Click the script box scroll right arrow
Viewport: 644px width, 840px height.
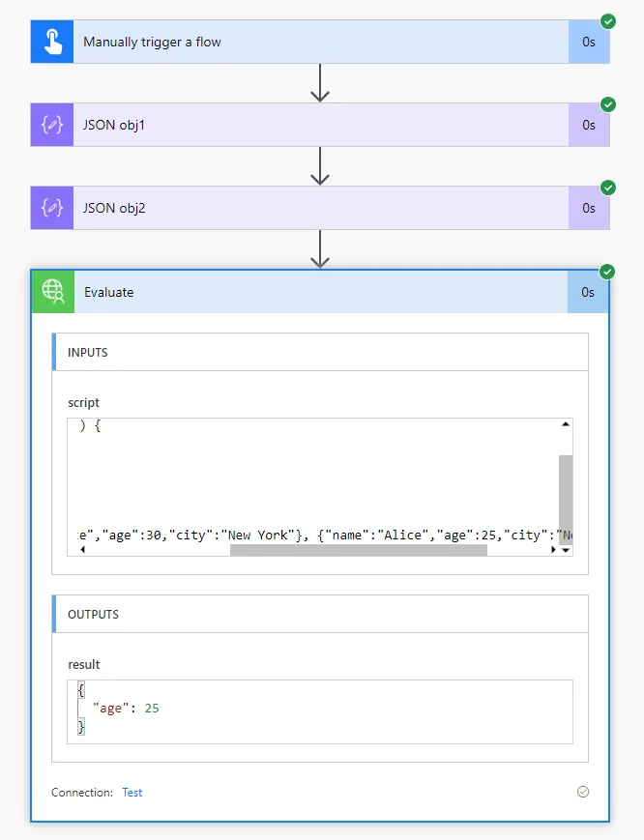[x=553, y=550]
